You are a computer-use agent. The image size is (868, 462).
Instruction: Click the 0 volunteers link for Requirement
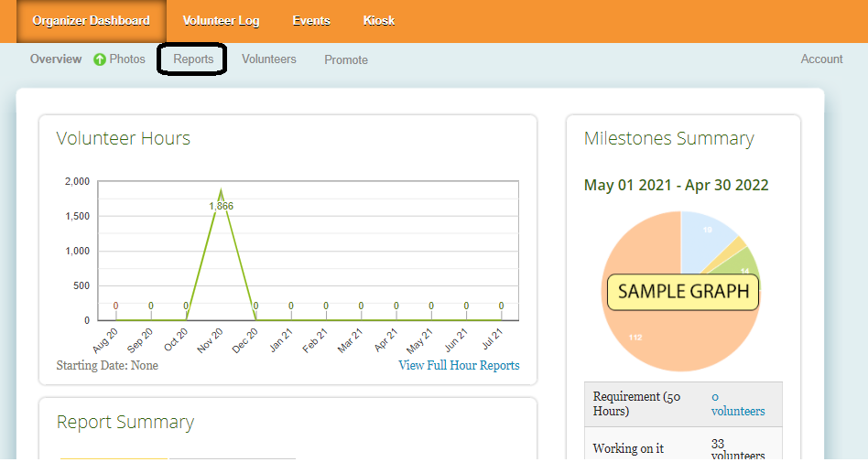738,403
